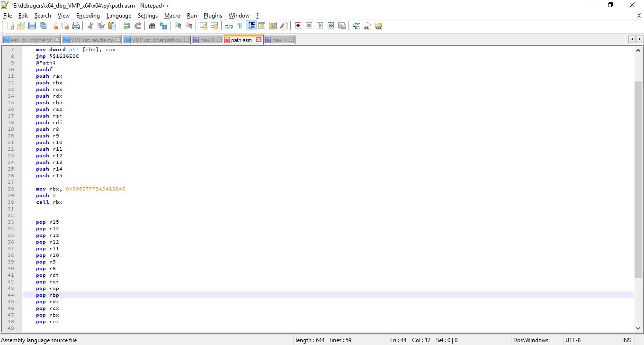Toggle synchronized horizontal scrolling
This screenshot has height=345, width=644.
pos(215,26)
